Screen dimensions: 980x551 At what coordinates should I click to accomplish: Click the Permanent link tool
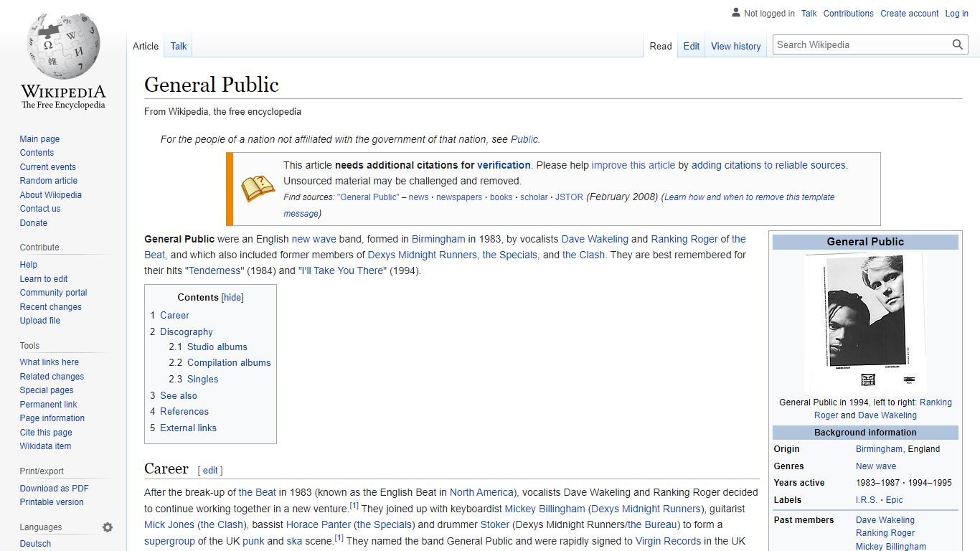tap(48, 405)
